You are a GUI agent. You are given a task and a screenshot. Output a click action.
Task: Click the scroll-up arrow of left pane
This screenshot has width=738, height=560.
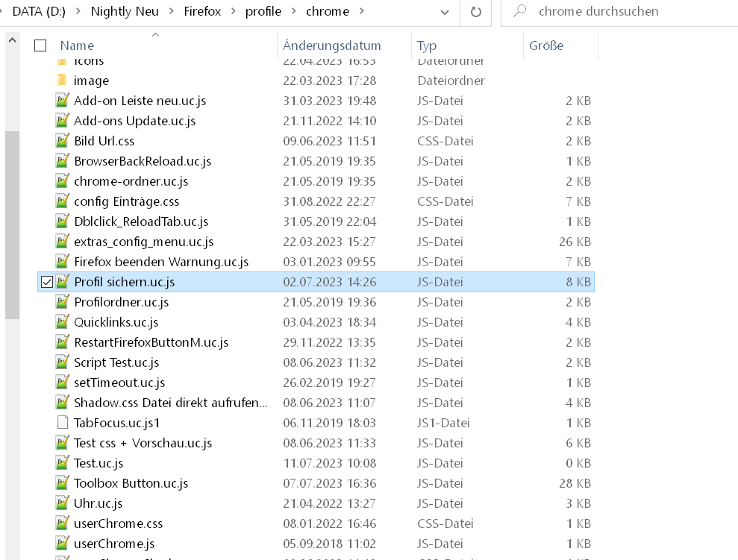(x=12, y=41)
